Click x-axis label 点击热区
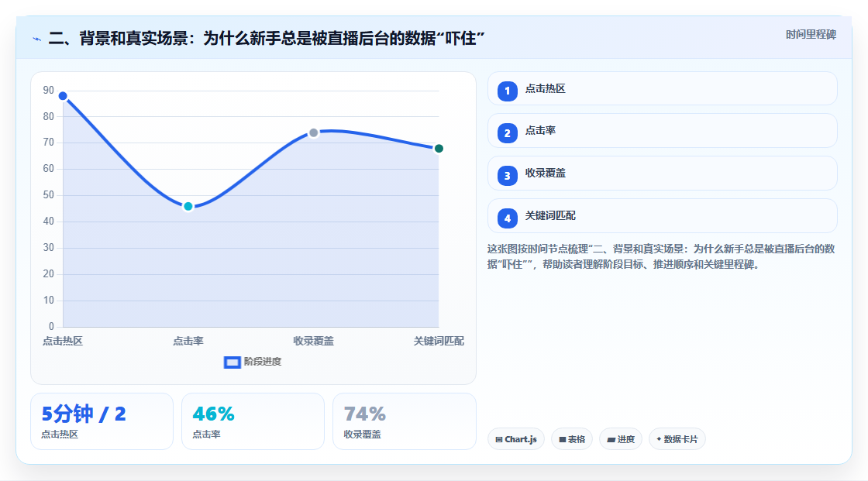The height and width of the screenshot is (481, 868). (63, 342)
